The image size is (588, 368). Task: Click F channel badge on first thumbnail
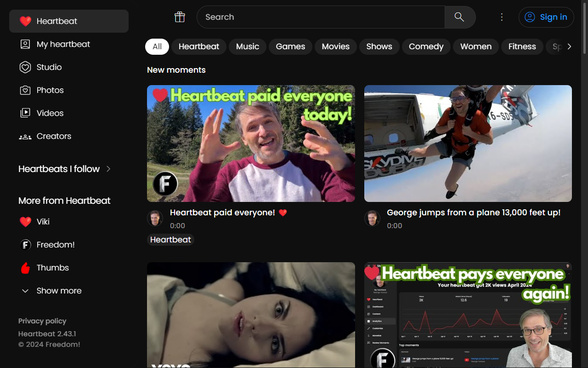(165, 184)
